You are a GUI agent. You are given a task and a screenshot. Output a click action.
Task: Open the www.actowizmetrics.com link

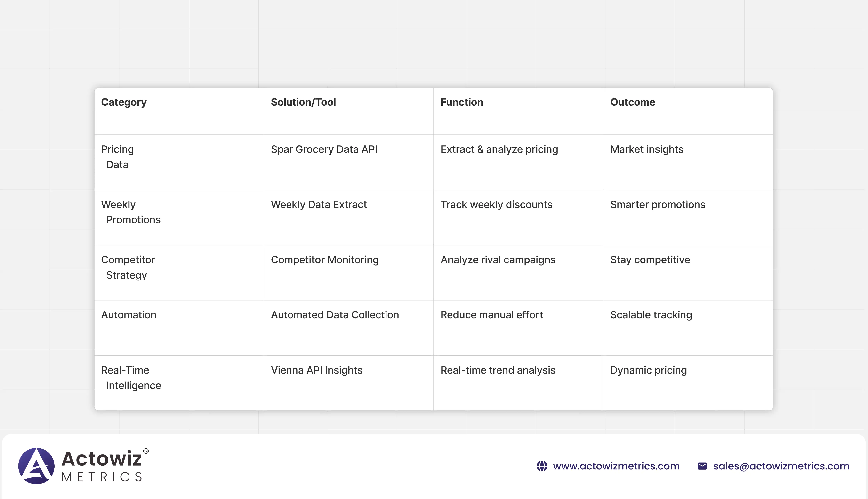[x=616, y=466]
